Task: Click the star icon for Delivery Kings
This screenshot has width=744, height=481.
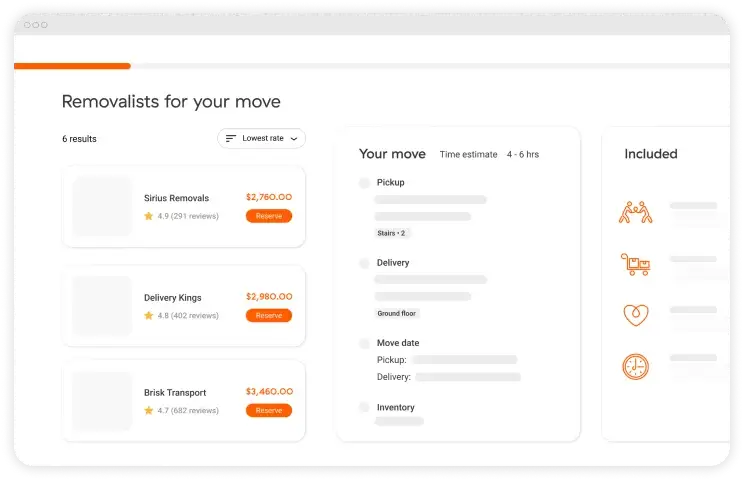Action: [149, 316]
